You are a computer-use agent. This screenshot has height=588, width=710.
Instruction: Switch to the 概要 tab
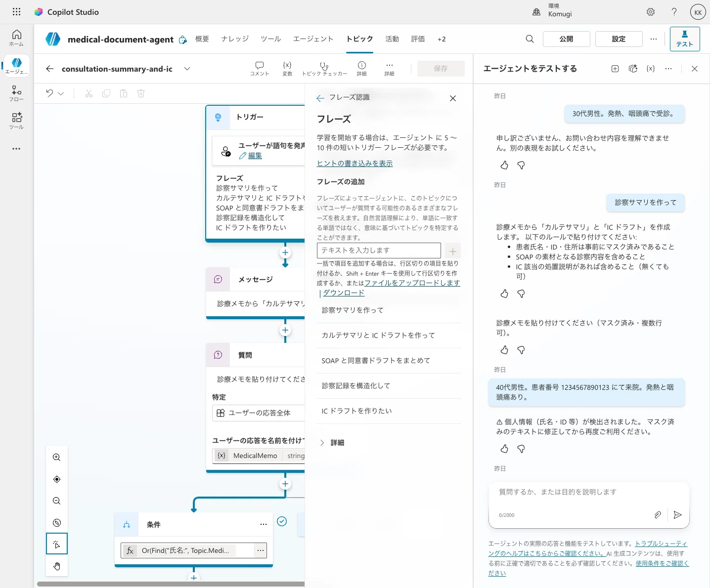[202, 39]
